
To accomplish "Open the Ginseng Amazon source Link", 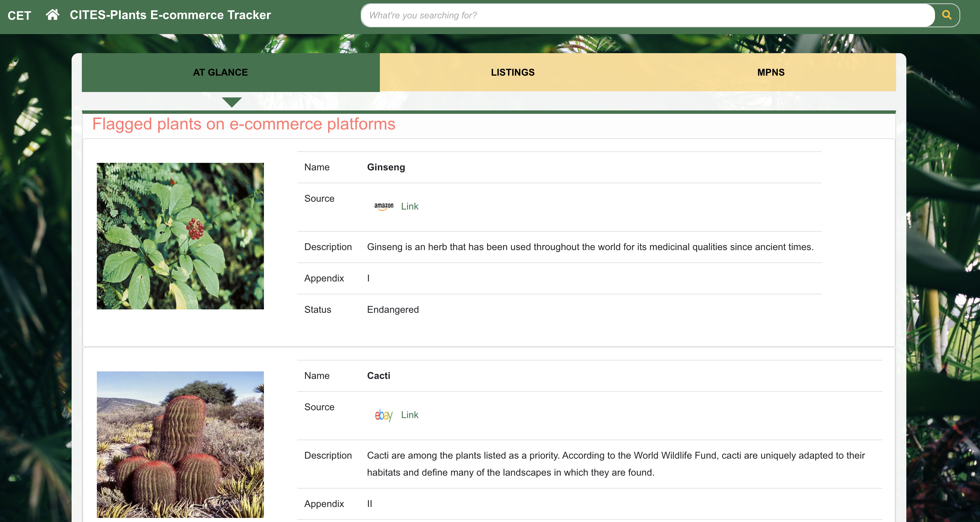I will [x=409, y=206].
